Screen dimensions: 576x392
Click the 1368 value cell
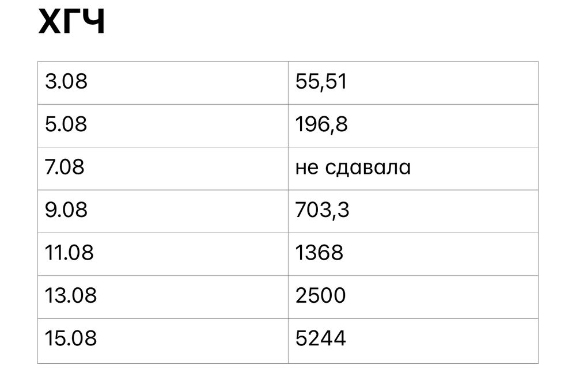tap(319, 253)
